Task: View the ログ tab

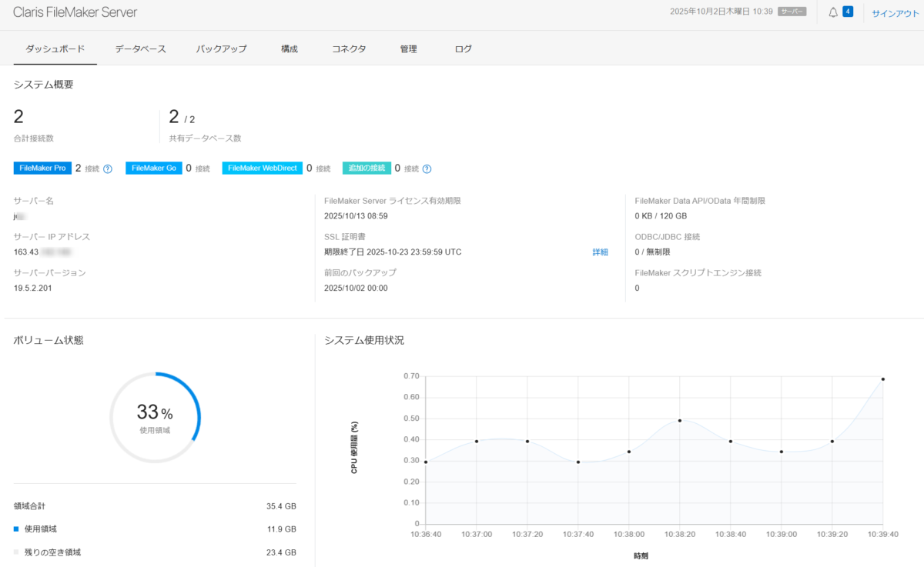Action: [463, 48]
